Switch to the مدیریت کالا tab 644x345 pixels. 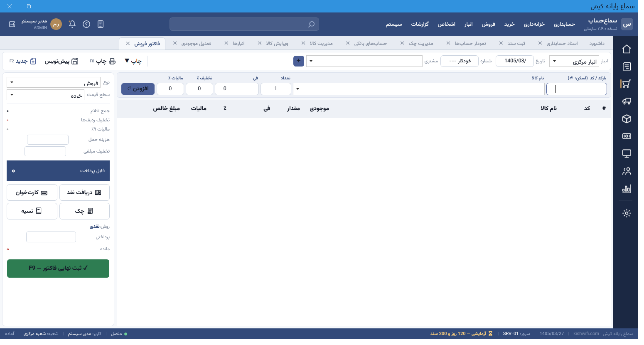321,43
